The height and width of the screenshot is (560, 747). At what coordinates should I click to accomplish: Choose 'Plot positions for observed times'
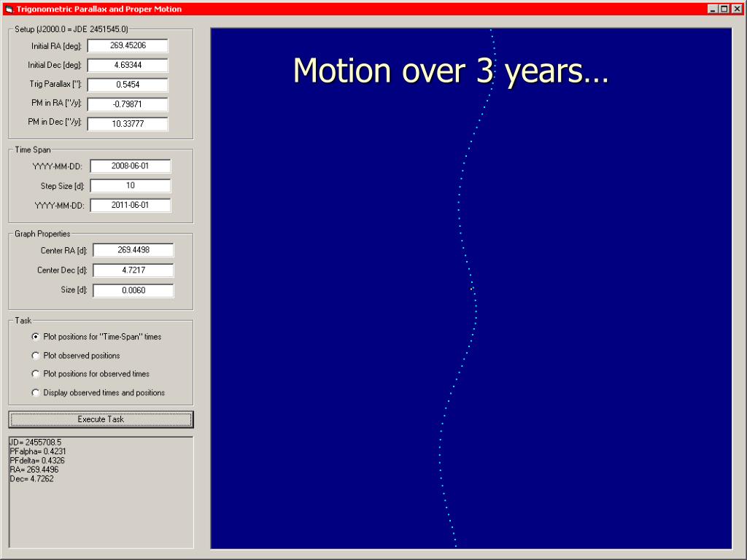[35, 374]
